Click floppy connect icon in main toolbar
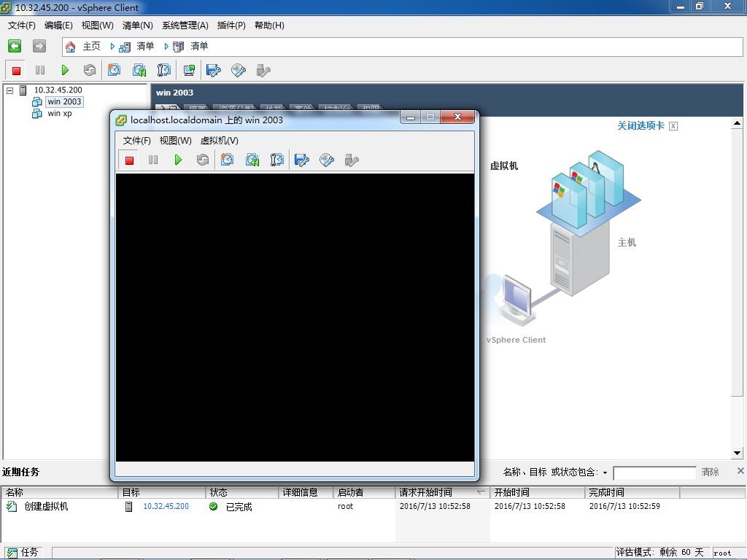The width and height of the screenshot is (747, 560). [x=214, y=71]
